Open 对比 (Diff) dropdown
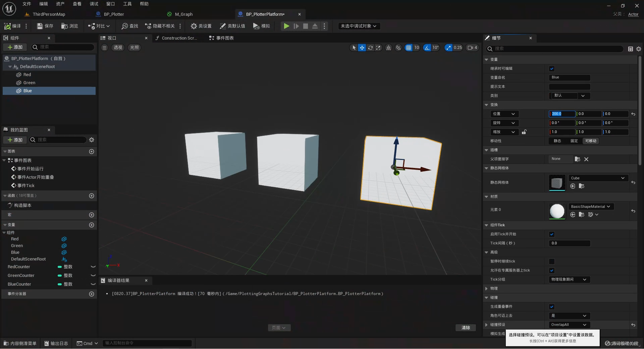Viewport: 644px width, 349px height. pos(99,26)
